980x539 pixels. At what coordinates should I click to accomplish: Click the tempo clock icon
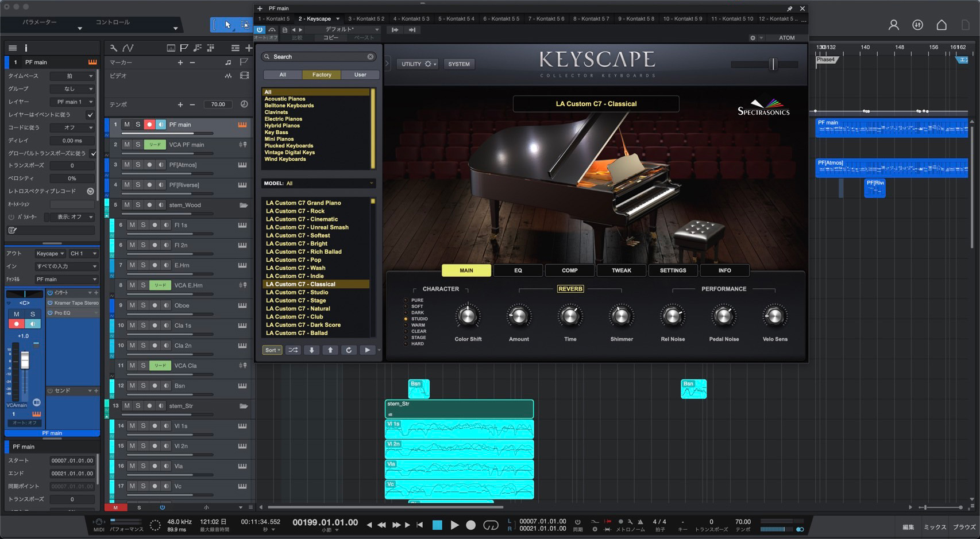pos(244,104)
